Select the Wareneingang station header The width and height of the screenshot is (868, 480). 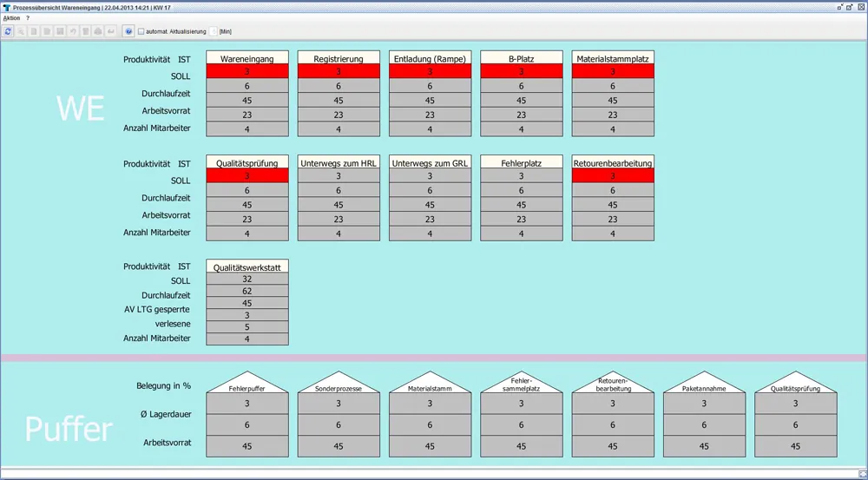[247, 58]
